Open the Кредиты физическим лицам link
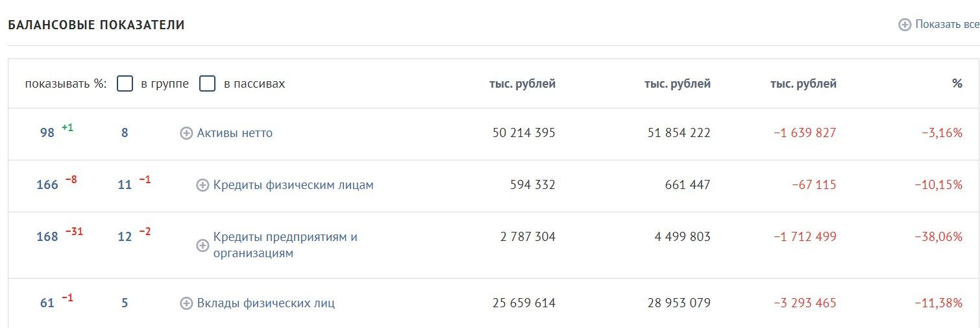 293,185
